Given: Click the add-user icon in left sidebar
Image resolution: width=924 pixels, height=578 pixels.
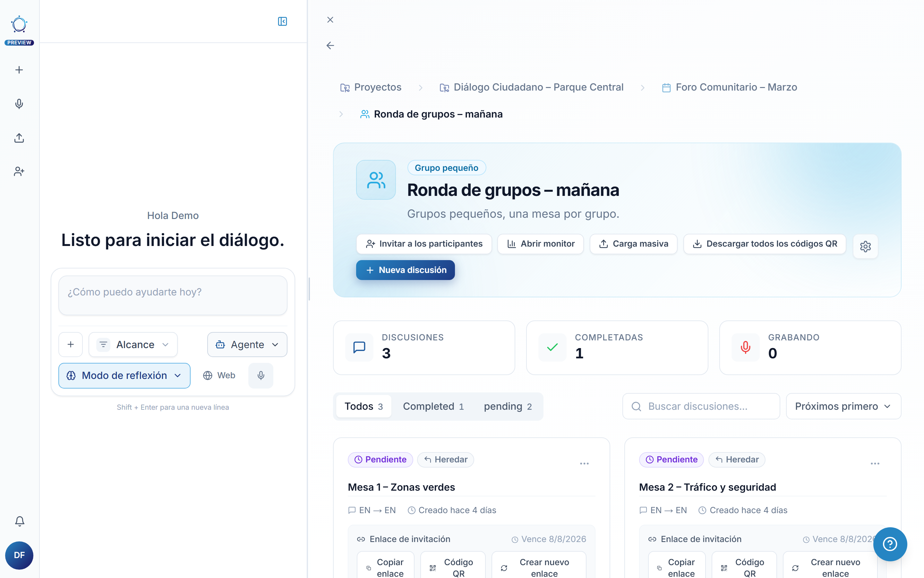Looking at the screenshot, I should pos(19,171).
